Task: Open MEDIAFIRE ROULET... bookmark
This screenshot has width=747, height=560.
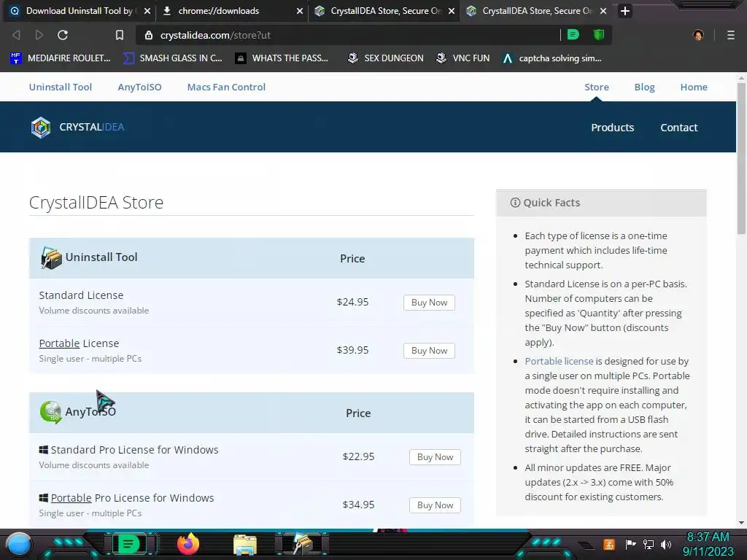Action: coord(61,58)
